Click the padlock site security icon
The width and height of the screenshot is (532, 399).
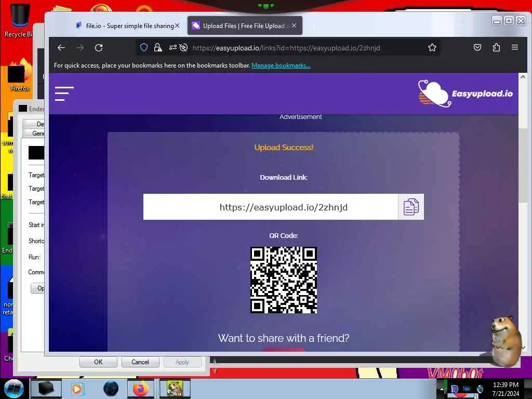point(158,47)
